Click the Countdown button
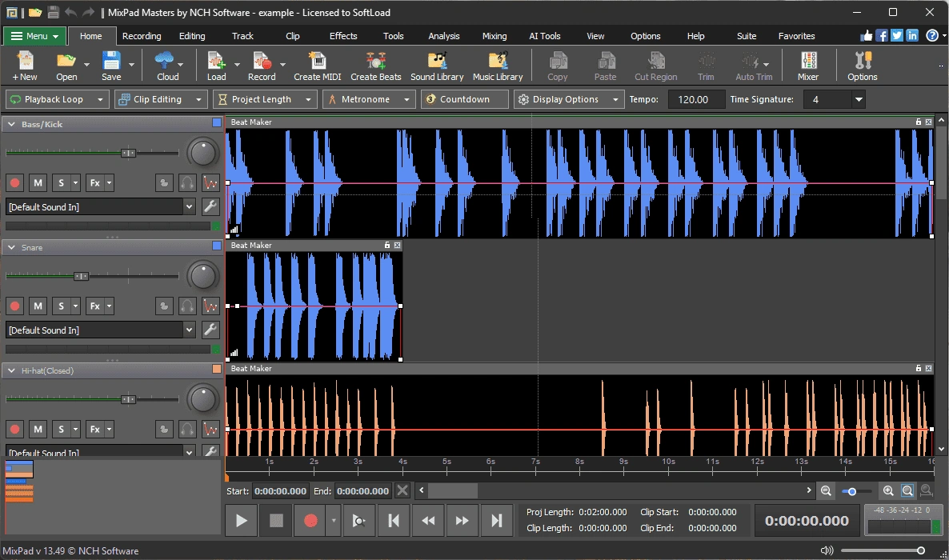This screenshot has width=949, height=560. 464,99
